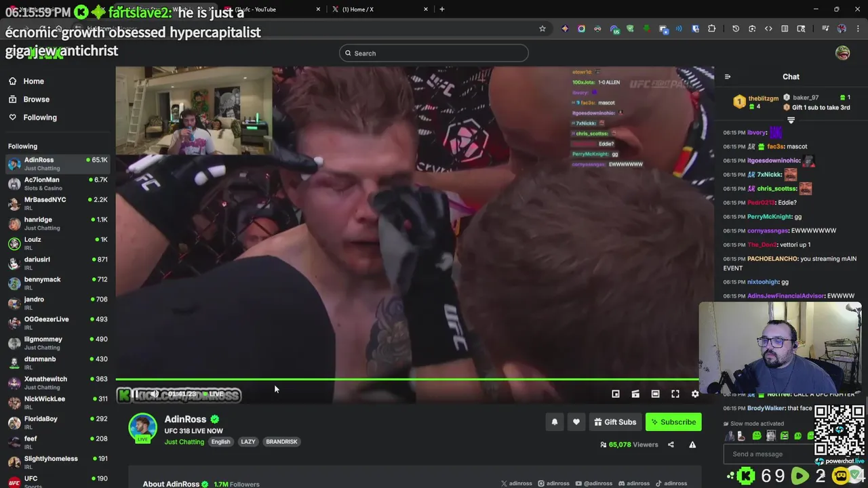Open the Chrome three-dot menu
868x488 pixels.
pyautogui.click(x=858, y=28)
